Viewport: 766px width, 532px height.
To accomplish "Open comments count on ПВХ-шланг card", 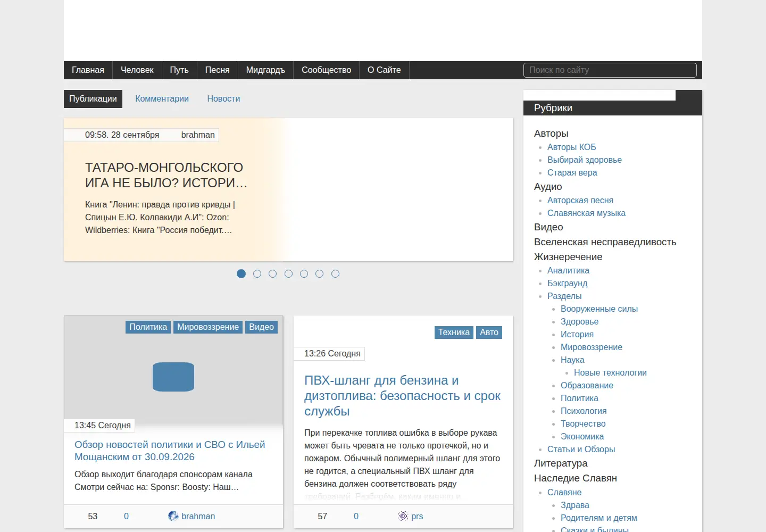I will (356, 516).
